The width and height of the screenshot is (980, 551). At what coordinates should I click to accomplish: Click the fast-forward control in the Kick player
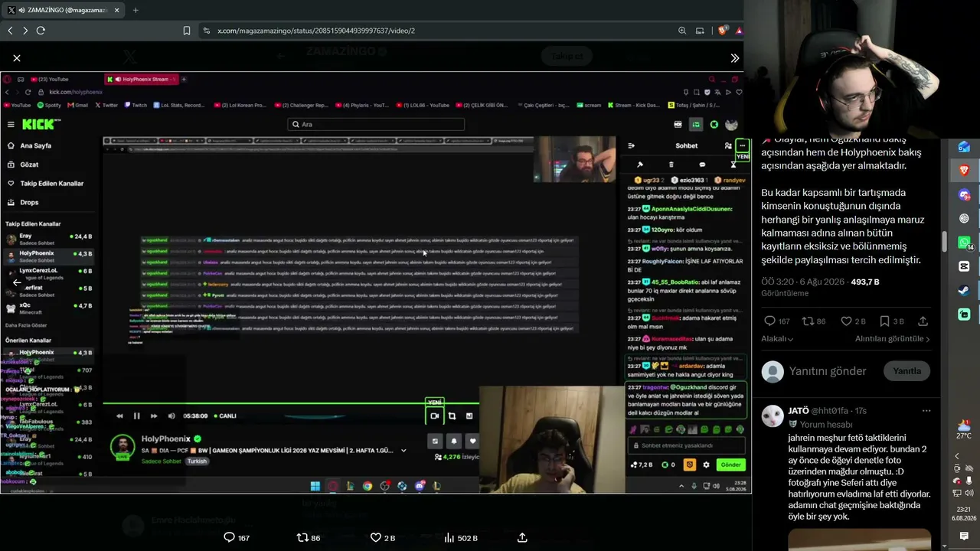(x=154, y=416)
